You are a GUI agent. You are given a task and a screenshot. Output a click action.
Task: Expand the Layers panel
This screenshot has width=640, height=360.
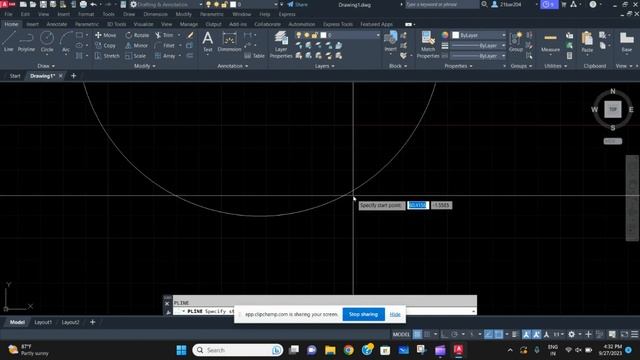click(x=324, y=66)
